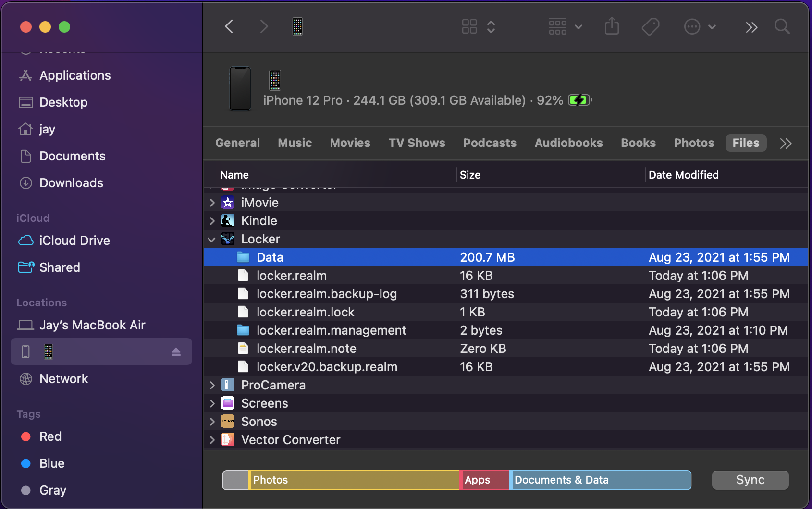Eject the iPhone from the sidebar
The width and height of the screenshot is (812, 509).
pos(176,352)
